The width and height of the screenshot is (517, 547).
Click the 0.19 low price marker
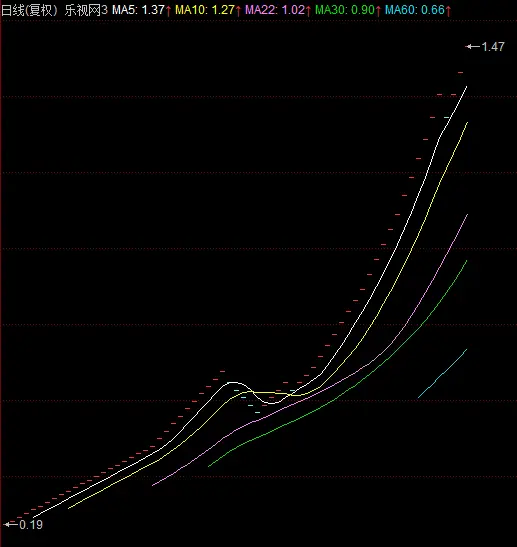(x=23, y=524)
